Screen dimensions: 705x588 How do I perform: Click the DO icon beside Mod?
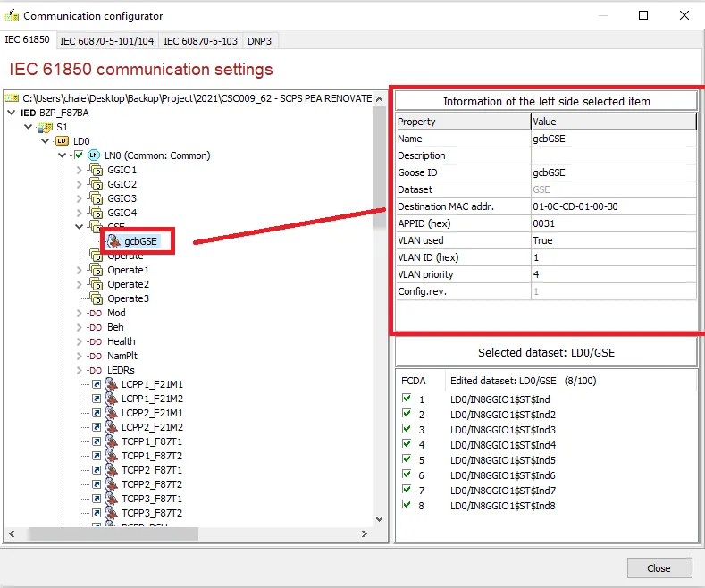tap(96, 314)
